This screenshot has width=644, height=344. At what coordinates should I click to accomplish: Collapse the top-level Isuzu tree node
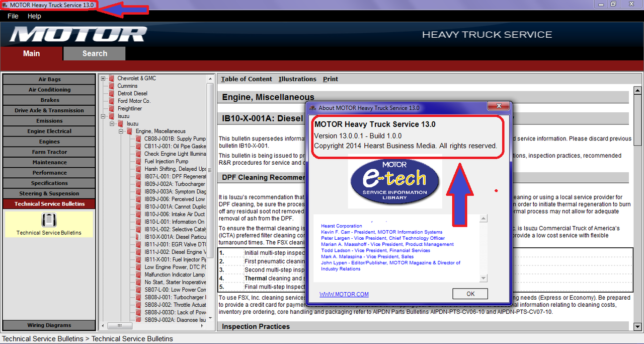pyautogui.click(x=103, y=116)
